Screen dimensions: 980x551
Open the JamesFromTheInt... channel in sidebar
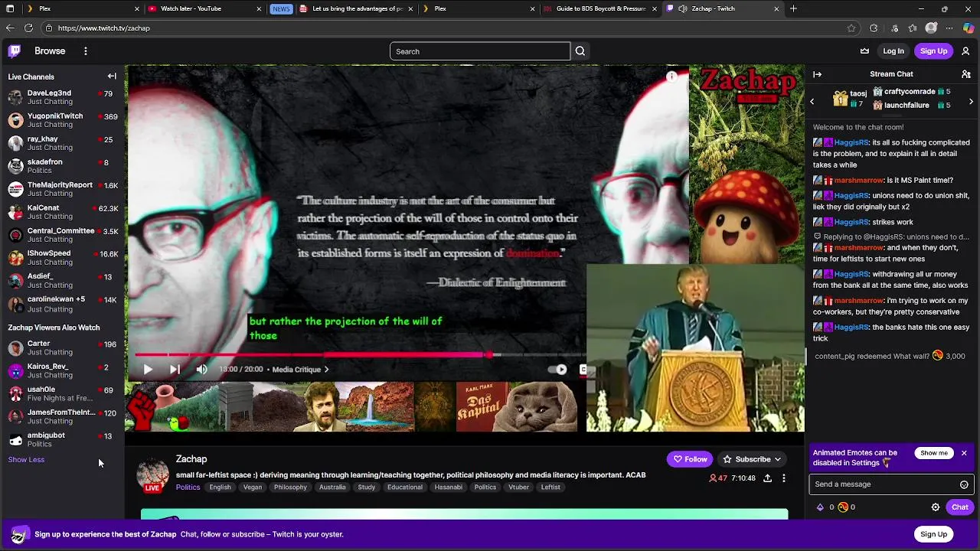coord(63,416)
